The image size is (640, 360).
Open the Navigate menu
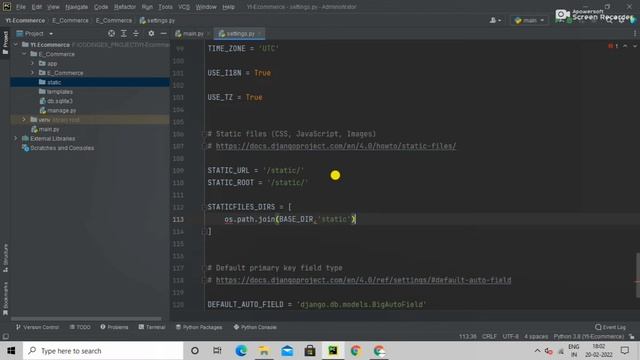[76, 7]
